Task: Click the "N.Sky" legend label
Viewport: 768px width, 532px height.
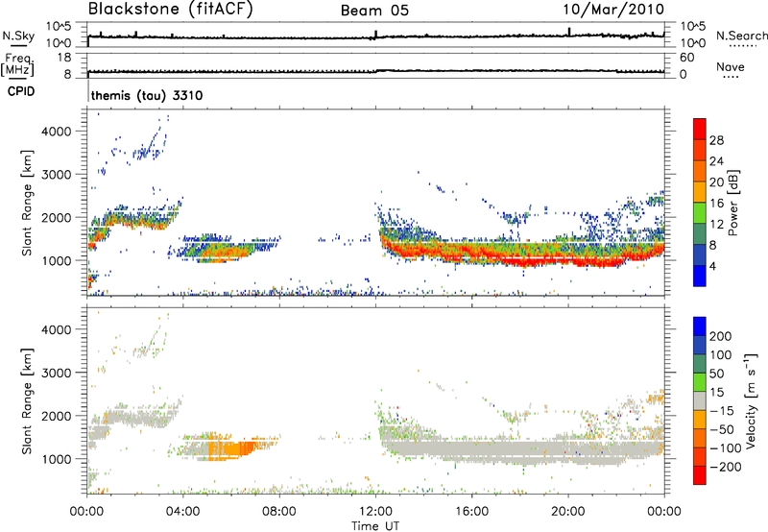Action: [18, 36]
